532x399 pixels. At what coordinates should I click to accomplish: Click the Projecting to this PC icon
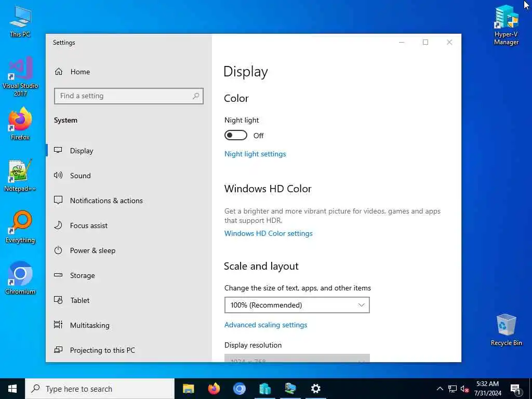click(x=58, y=350)
